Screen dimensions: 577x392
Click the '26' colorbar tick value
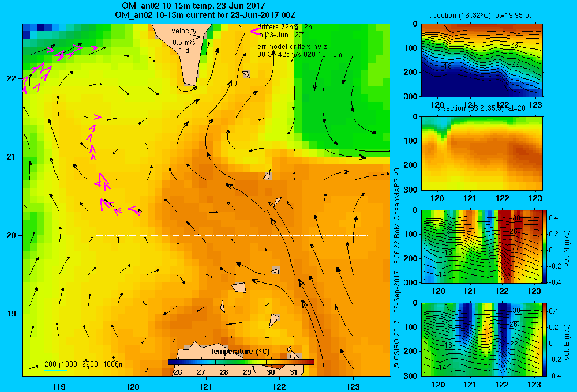178,372
